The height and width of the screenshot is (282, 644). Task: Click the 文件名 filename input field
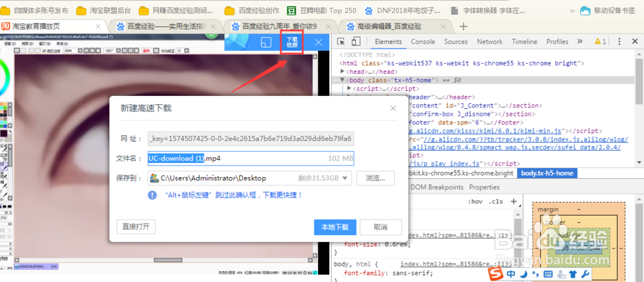[251, 158]
